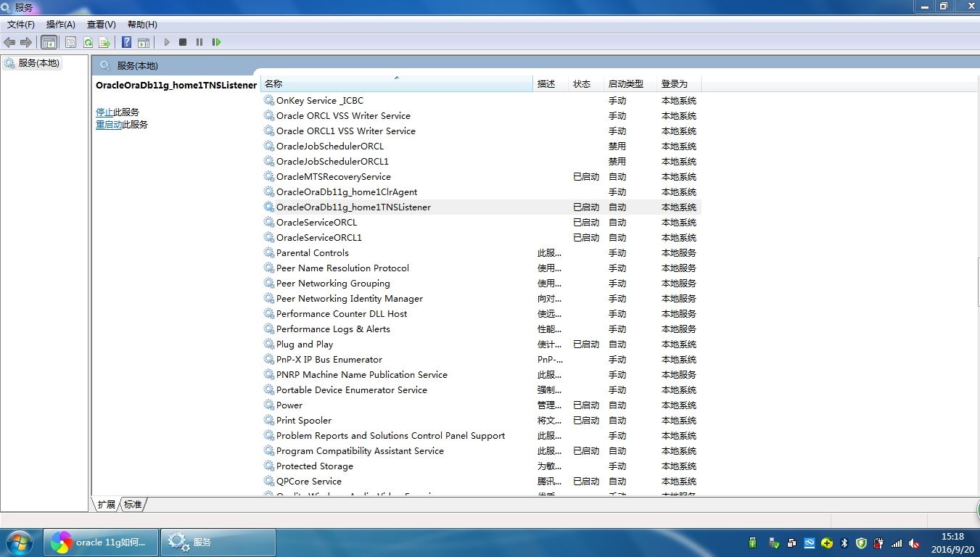Click the Start Service play icon
The image size is (980, 557).
(x=166, y=42)
